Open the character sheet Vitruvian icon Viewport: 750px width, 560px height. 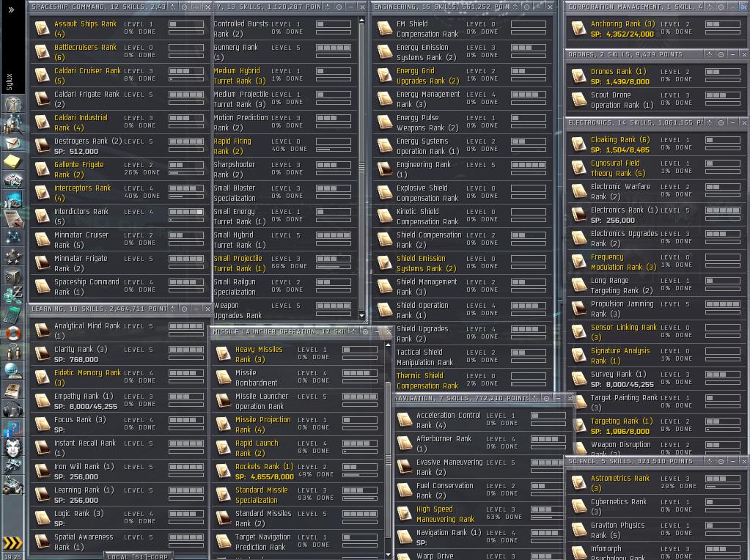tap(12, 104)
